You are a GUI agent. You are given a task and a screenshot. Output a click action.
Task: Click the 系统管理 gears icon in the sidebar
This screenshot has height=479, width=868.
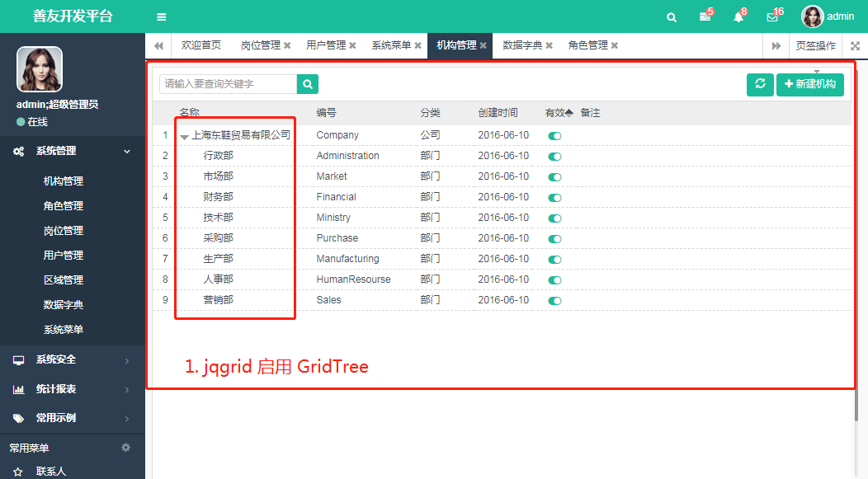click(x=19, y=151)
